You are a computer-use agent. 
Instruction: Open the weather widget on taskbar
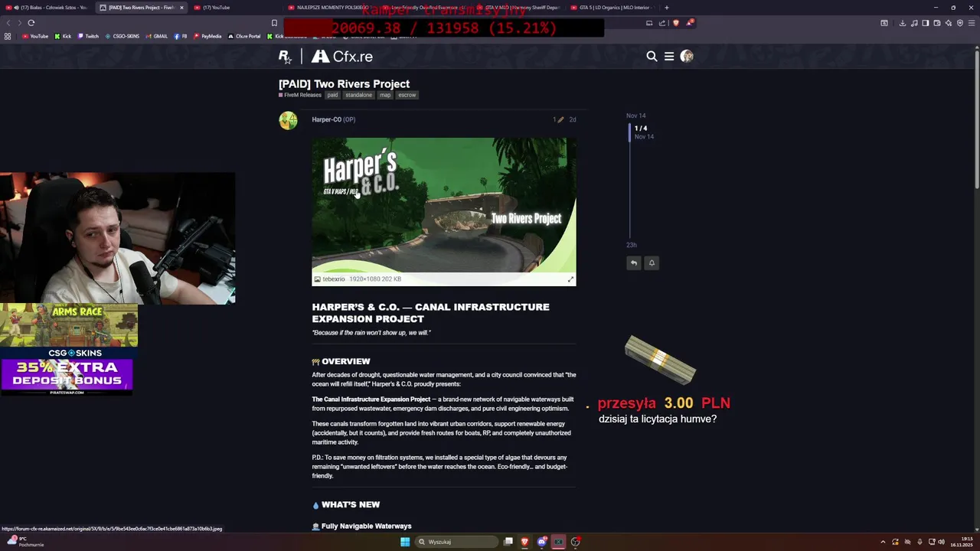(x=24, y=541)
